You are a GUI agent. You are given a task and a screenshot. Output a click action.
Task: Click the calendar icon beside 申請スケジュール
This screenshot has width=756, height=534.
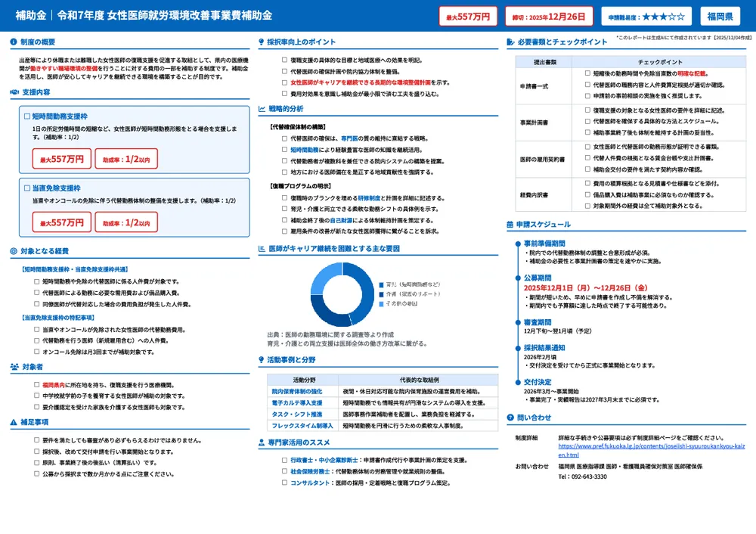[x=510, y=225]
